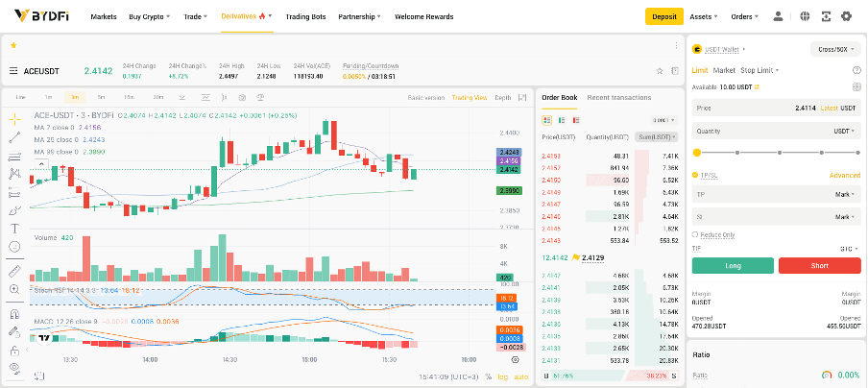Open the user profile icon
868x388 pixels.
[x=778, y=16]
